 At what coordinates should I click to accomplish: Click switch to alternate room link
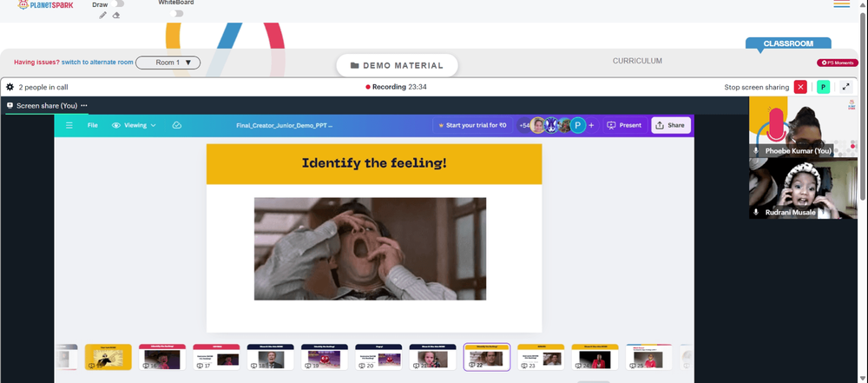(x=97, y=62)
